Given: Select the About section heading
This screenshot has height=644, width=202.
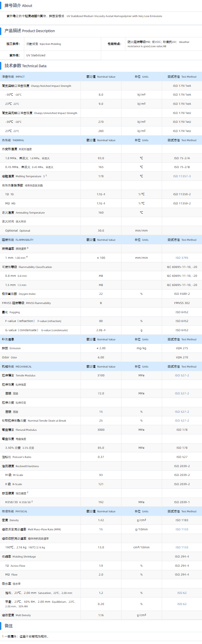Looking at the screenshot, I should click(x=18, y=6).
